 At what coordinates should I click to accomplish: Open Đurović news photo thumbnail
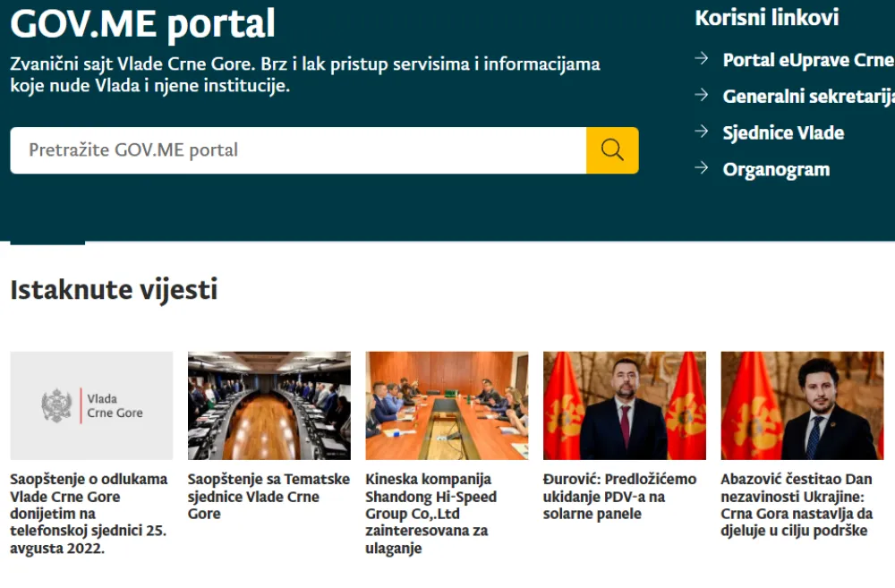625,405
